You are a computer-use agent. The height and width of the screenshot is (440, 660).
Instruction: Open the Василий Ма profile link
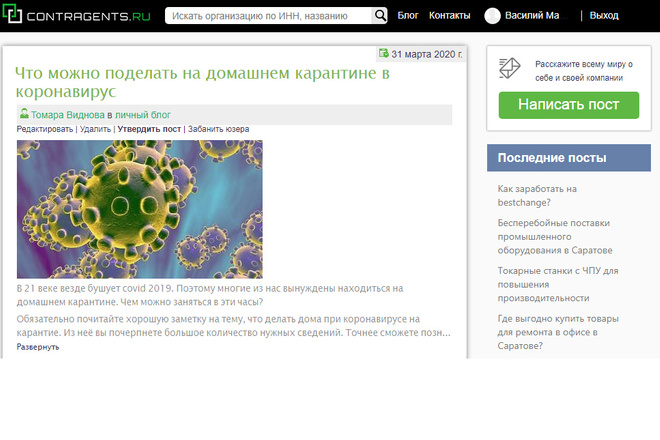[x=532, y=16]
